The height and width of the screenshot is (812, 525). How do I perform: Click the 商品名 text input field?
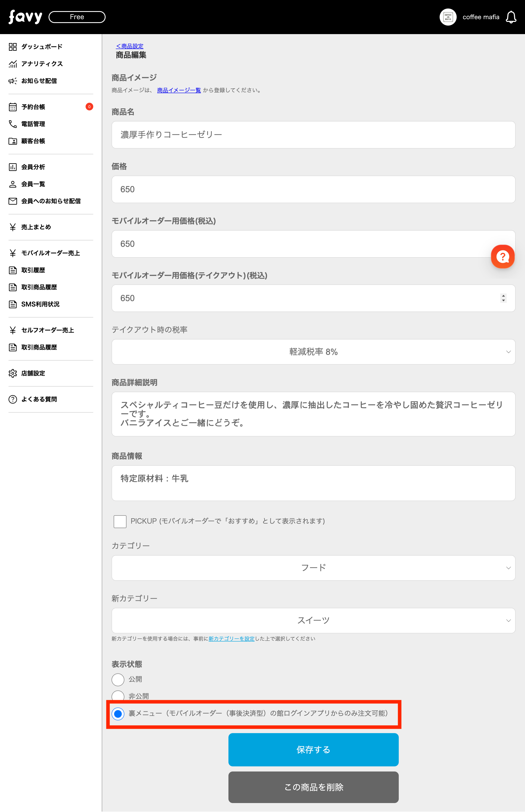click(313, 135)
